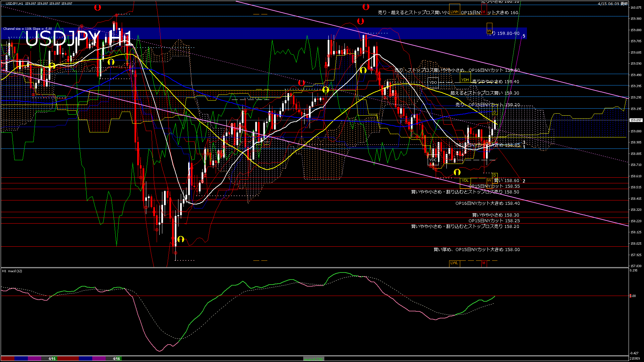Click the yellow omega icon near the 158.65 low
The height and width of the screenshot is (362, 644).
(x=457, y=172)
